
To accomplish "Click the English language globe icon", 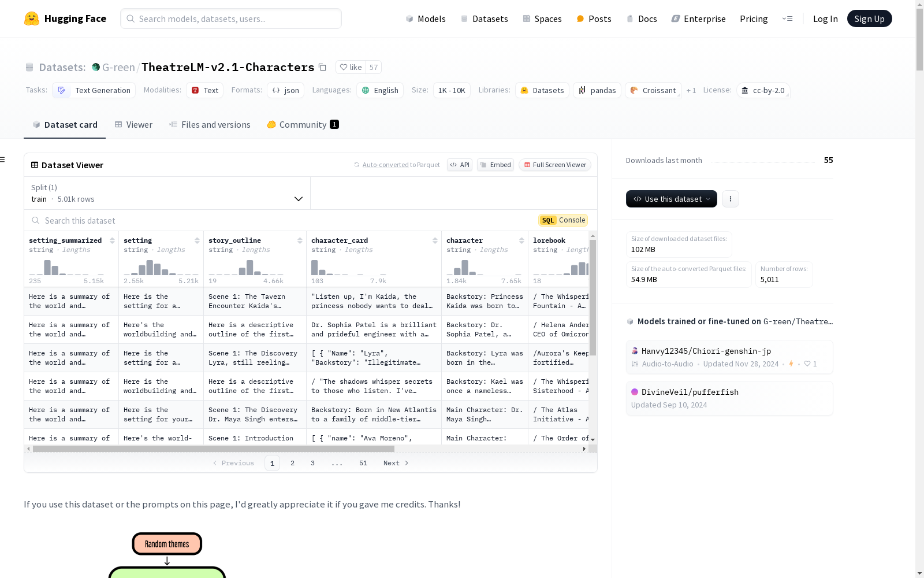I will click(x=366, y=90).
